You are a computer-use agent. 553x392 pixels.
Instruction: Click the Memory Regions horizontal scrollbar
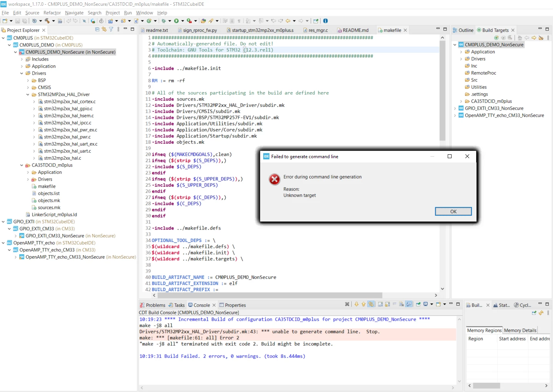486,385
